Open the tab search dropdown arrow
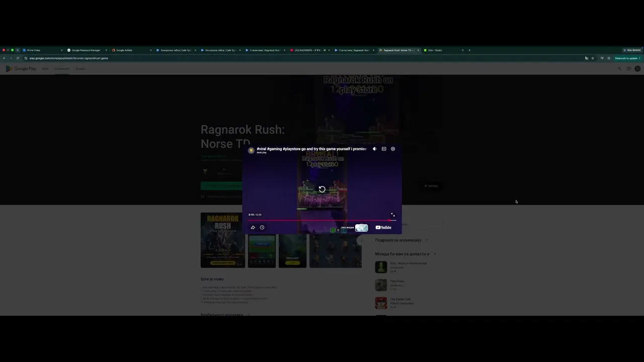 click(x=17, y=50)
